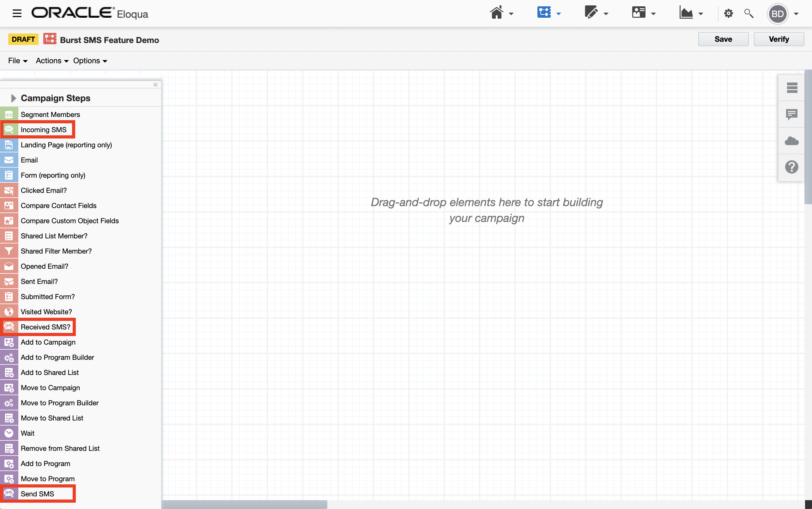Click the search magnifier icon
This screenshot has width=812, height=509.
pos(748,14)
